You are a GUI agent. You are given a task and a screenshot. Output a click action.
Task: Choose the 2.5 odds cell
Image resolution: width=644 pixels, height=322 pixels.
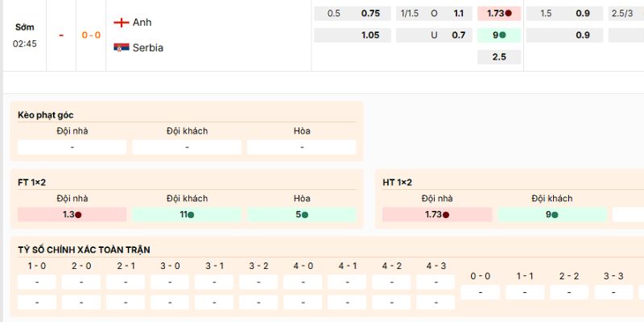pyautogui.click(x=498, y=57)
